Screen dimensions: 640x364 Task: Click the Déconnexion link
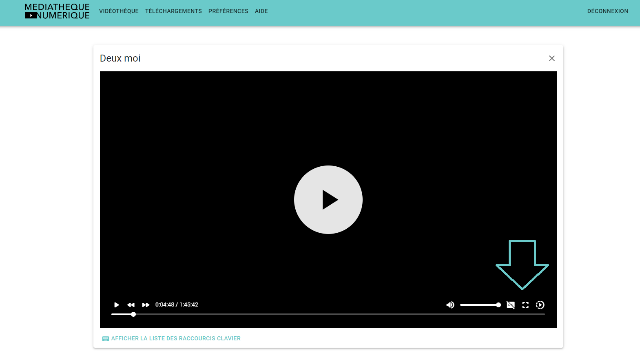608,11
